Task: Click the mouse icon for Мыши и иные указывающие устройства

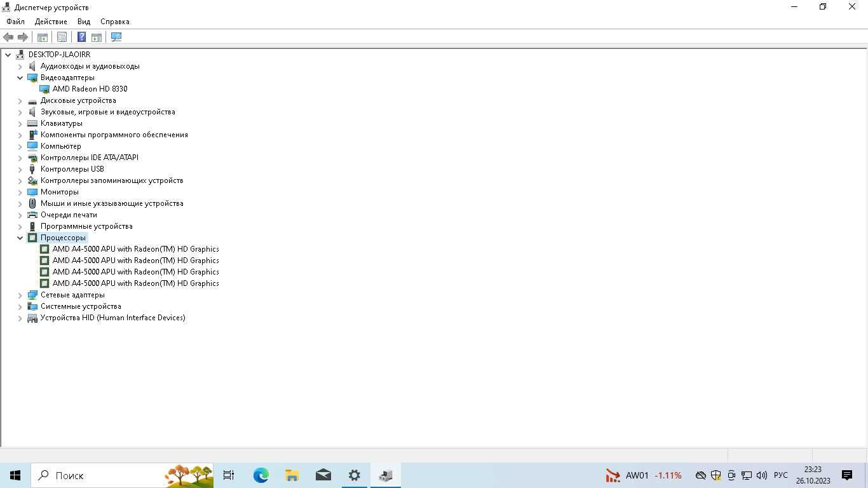Action: coord(32,203)
